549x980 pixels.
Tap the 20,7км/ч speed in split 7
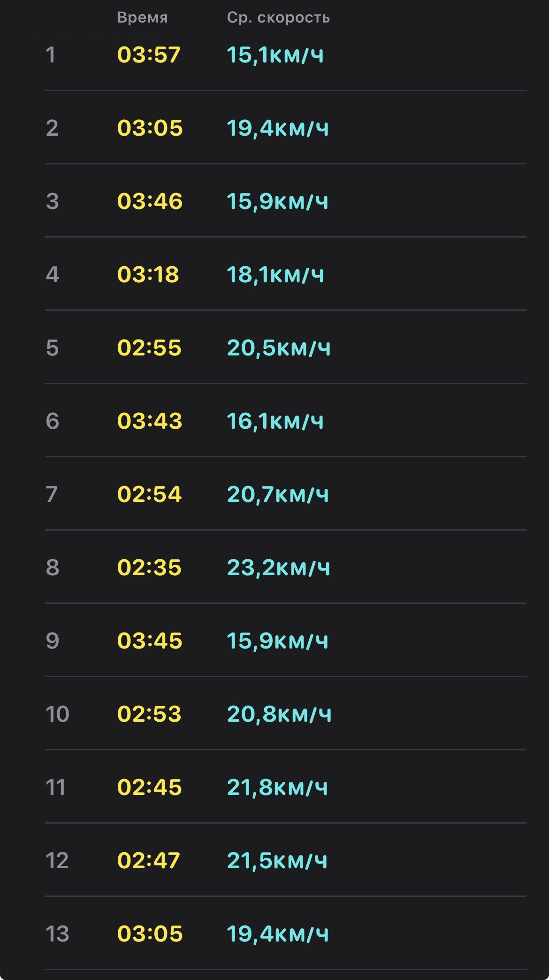tap(278, 494)
